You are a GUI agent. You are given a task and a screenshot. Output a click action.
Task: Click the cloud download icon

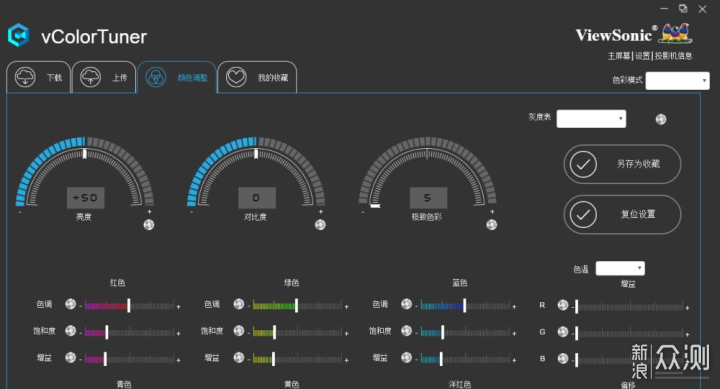(25, 77)
